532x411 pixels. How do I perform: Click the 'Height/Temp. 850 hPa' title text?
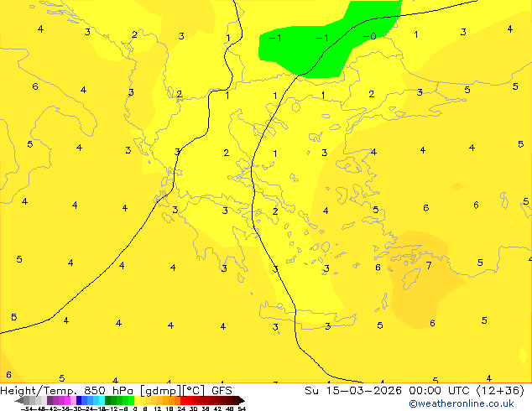coord(66,391)
